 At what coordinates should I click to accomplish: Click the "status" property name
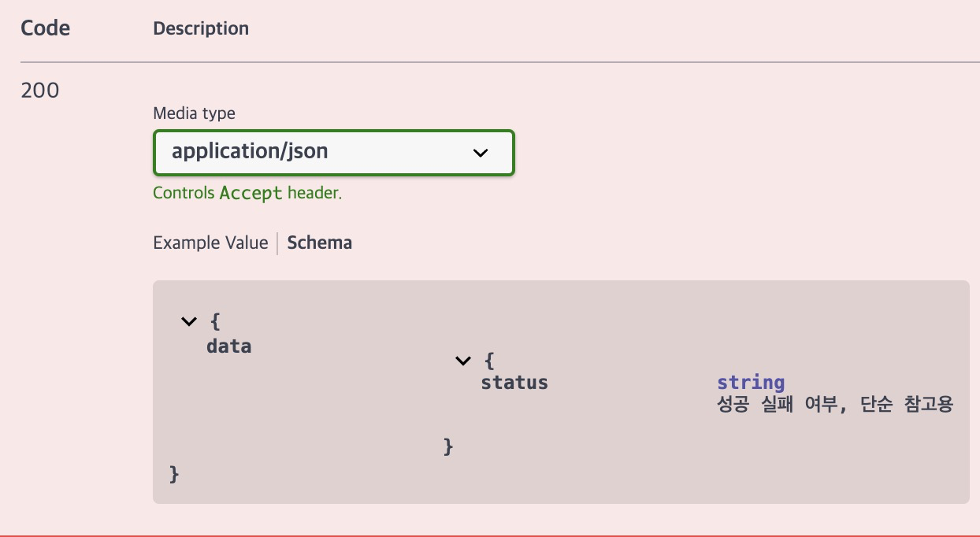click(x=514, y=383)
